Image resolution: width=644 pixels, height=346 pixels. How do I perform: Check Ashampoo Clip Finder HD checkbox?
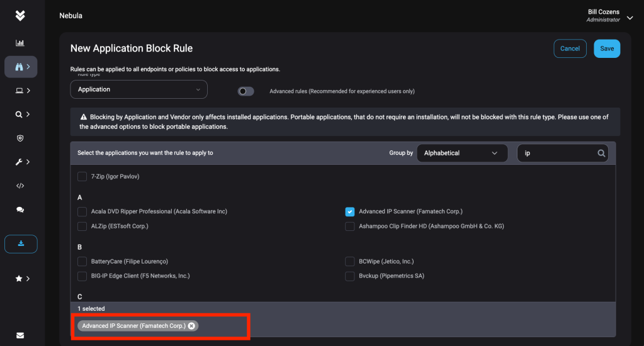tap(349, 226)
